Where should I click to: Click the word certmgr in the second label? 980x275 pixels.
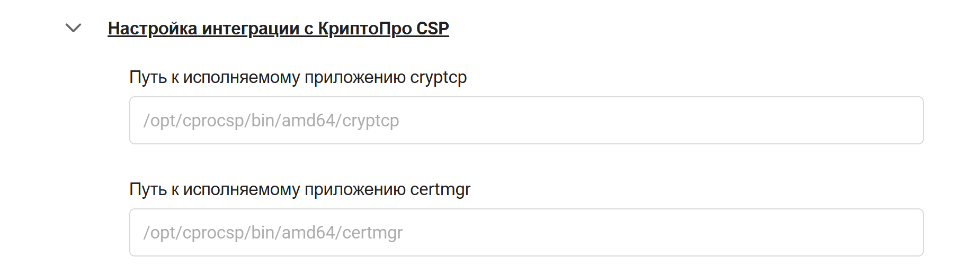click(x=440, y=190)
